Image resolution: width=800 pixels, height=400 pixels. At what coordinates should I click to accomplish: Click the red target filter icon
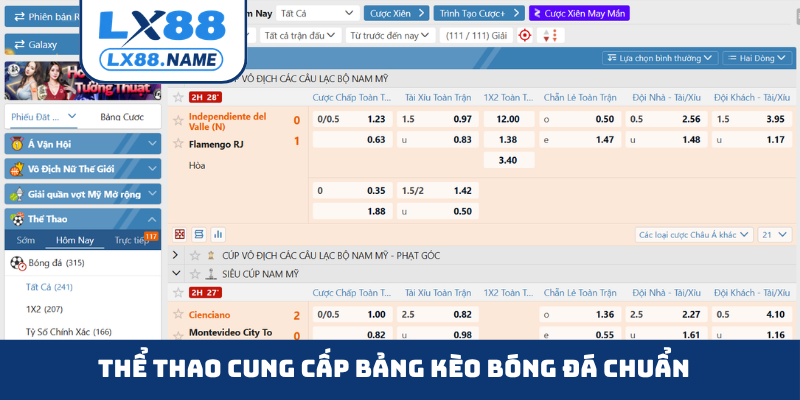pyautogui.click(x=524, y=35)
